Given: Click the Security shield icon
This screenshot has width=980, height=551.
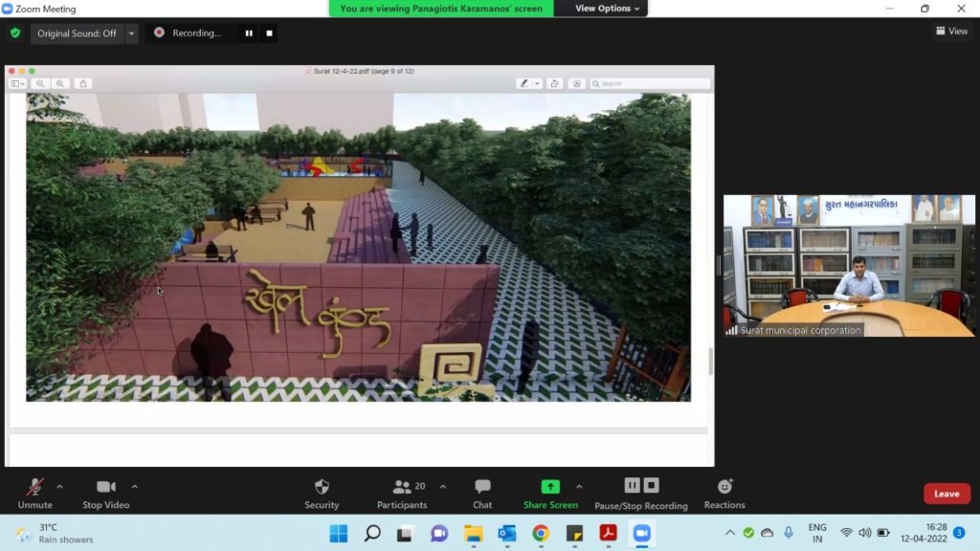Looking at the screenshot, I should point(322,487).
